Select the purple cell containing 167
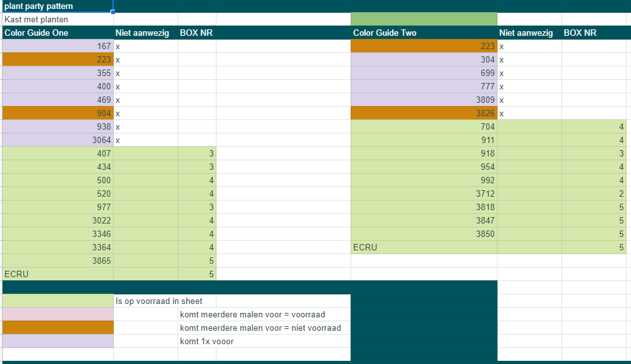Image resolution: width=631 pixels, height=364 pixels. click(x=57, y=46)
